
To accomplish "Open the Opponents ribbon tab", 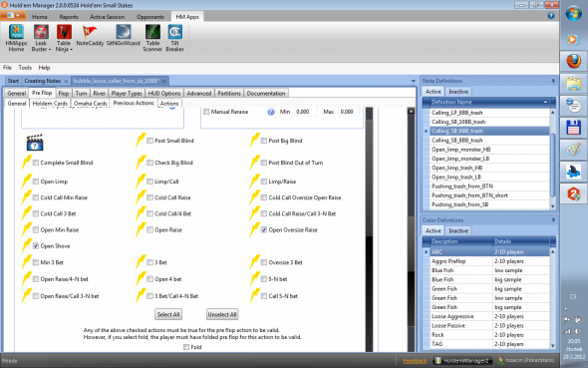I will tap(150, 17).
